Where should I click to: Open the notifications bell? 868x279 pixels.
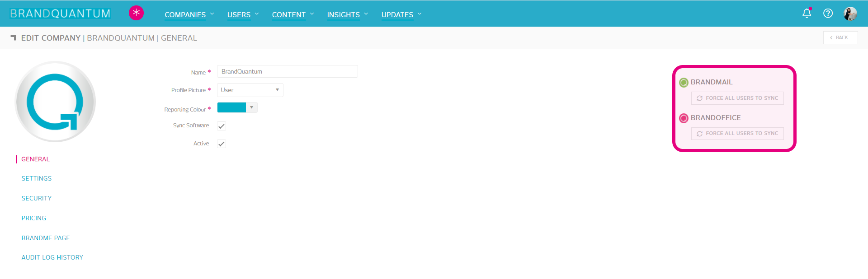807,13
